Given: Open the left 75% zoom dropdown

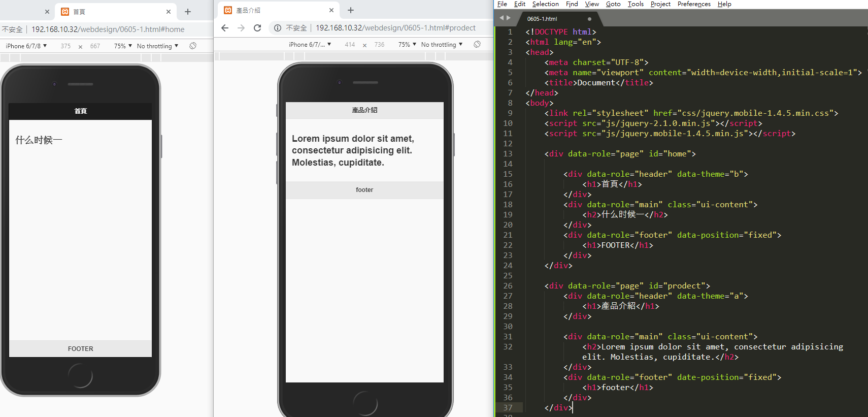Looking at the screenshot, I should point(123,46).
